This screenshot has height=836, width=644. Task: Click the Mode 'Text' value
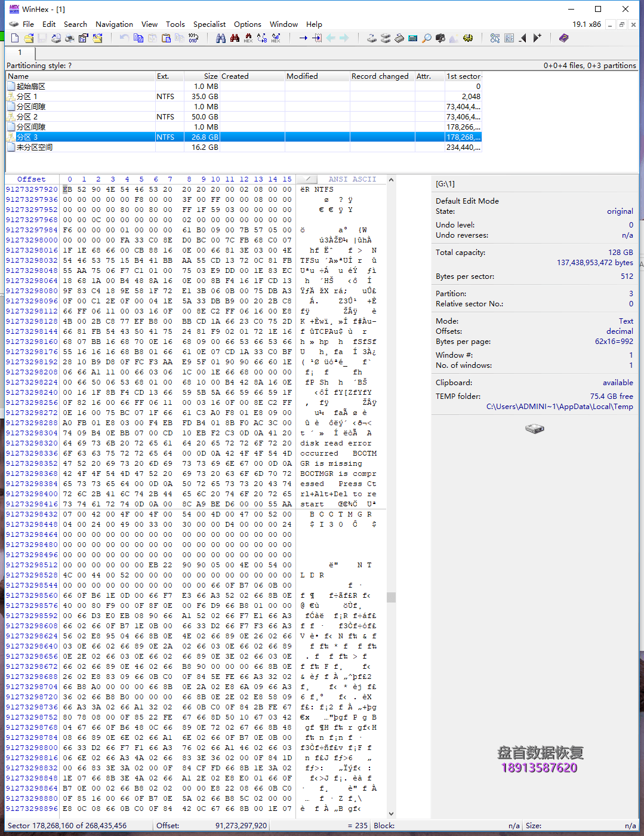[625, 321]
